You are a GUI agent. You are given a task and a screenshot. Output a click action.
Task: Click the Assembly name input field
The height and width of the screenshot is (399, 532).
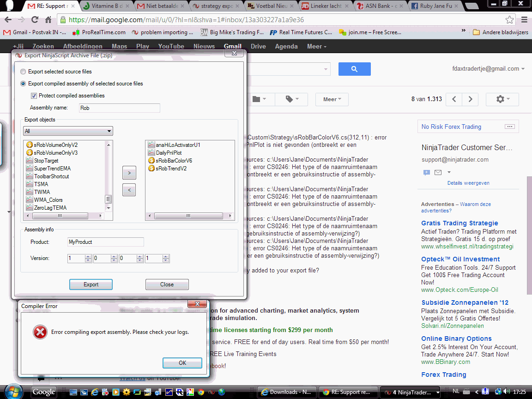(119, 108)
